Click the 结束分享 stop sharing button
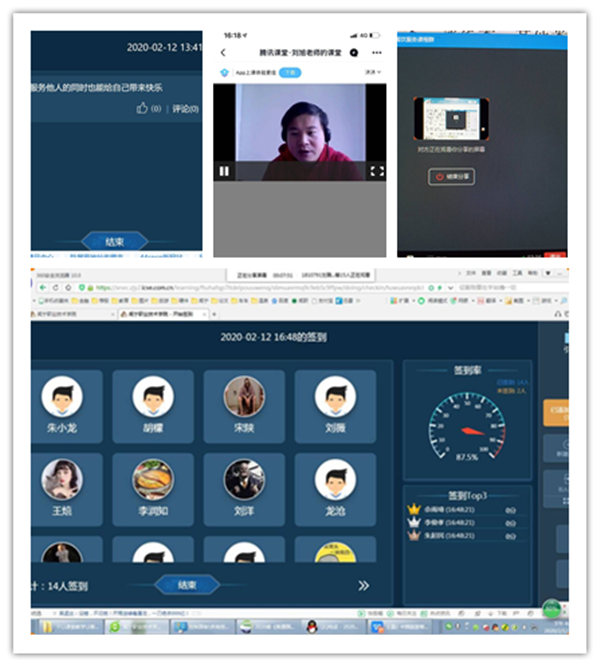 (453, 176)
